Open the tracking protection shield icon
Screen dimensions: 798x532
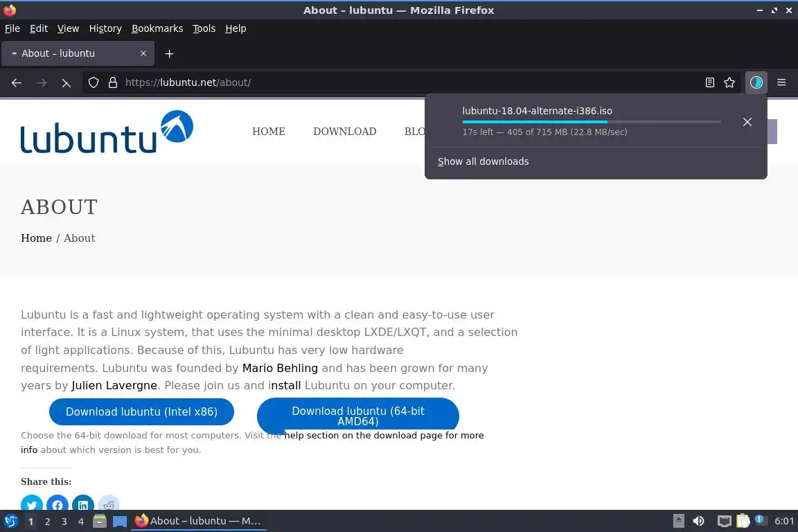(93, 82)
